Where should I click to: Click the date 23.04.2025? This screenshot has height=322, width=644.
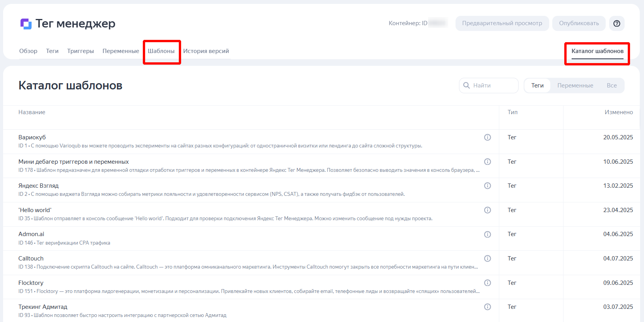coord(618,210)
